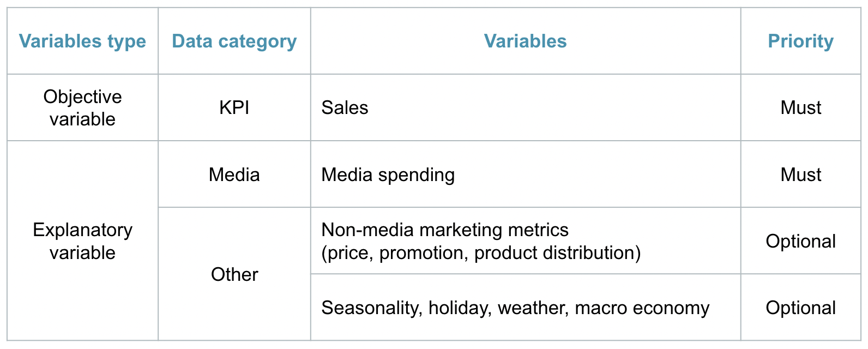Select the Media data category cell

click(234, 174)
